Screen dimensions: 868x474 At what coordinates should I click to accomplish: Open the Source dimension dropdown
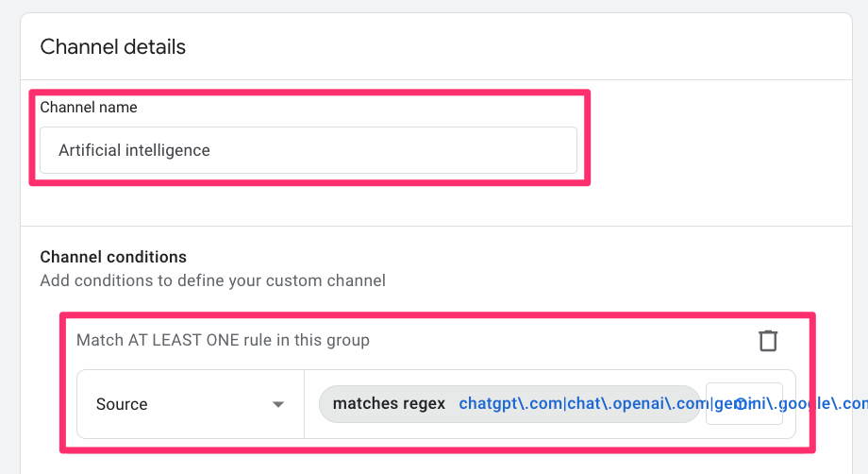tap(190, 404)
